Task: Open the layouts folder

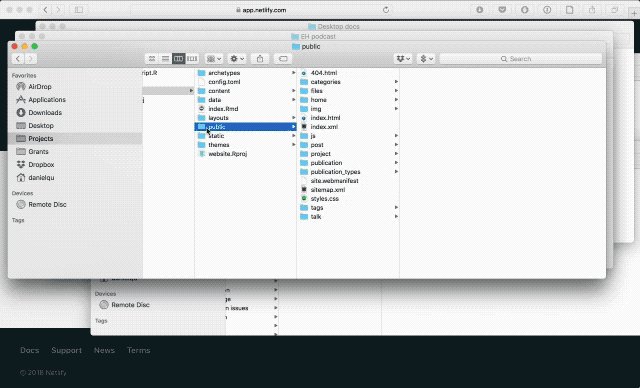Action: point(245,118)
